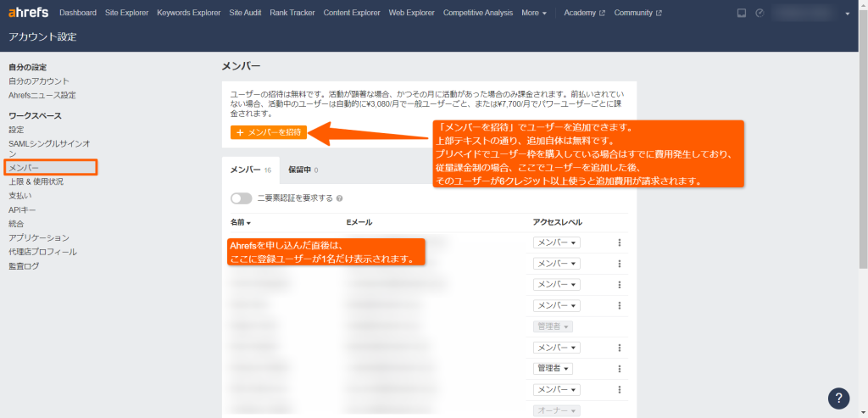Sort by the 名前 column header

coord(241,222)
